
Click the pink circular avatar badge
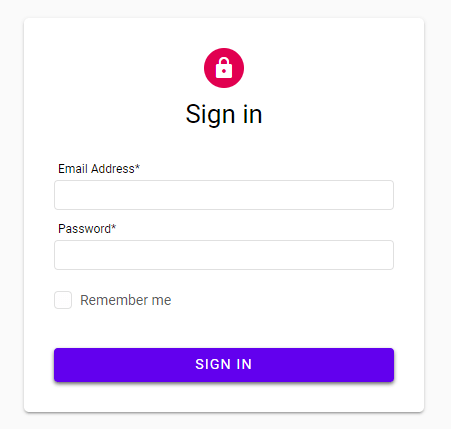click(x=224, y=68)
